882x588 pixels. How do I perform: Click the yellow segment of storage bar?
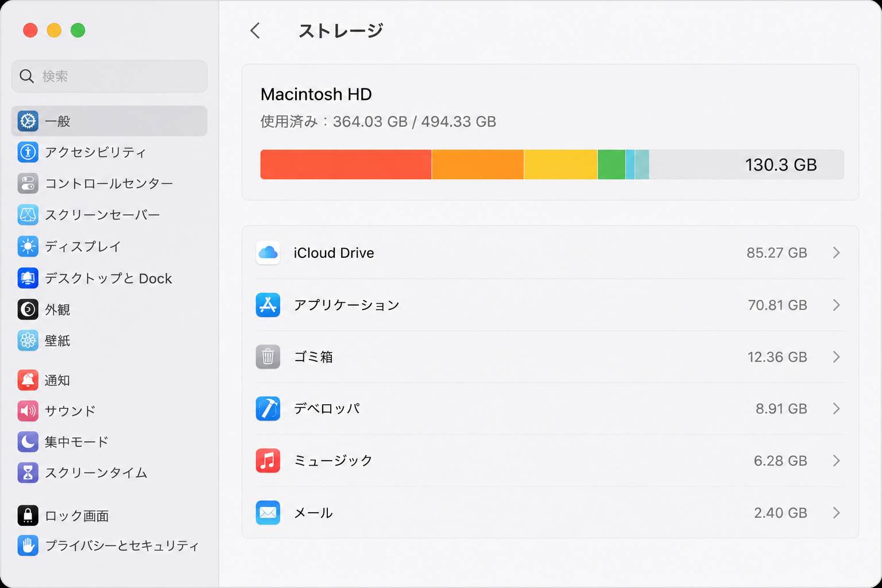pos(561,165)
